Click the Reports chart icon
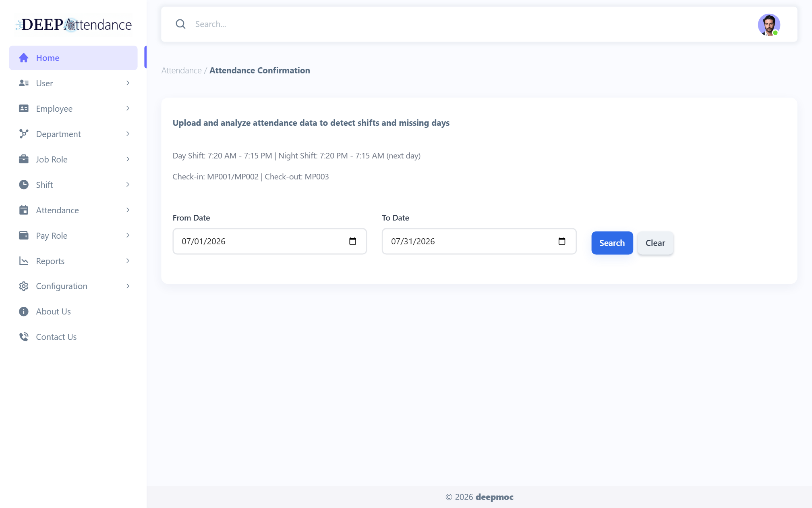This screenshot has height=508, width=812. (24, 261)
